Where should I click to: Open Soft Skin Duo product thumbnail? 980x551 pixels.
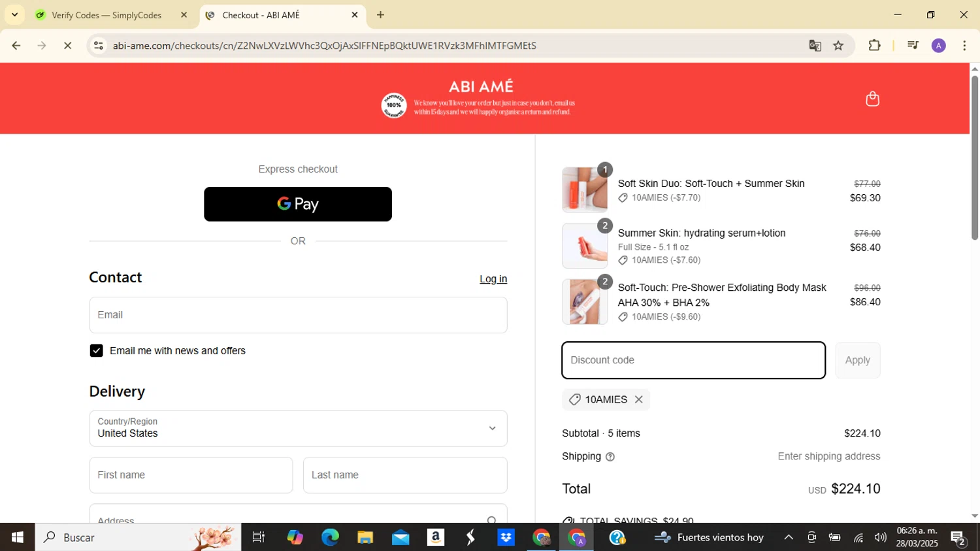coord(585,190)
